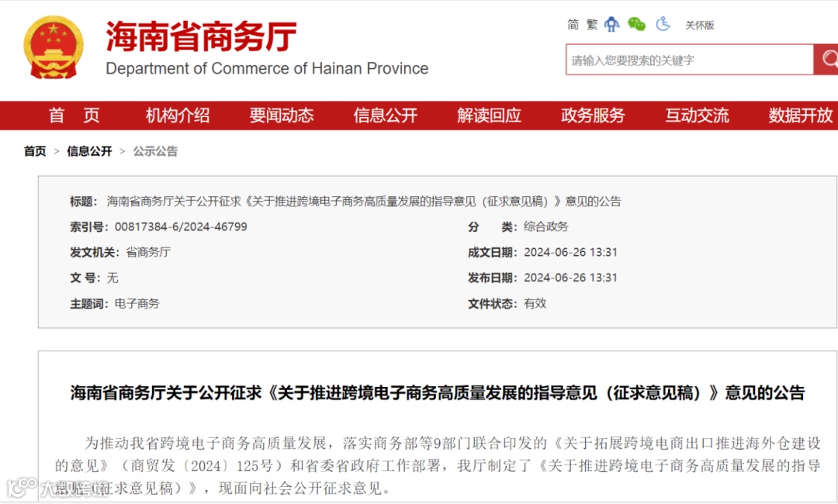Switch to traditional Chinese (繁)

pos(591,25)
